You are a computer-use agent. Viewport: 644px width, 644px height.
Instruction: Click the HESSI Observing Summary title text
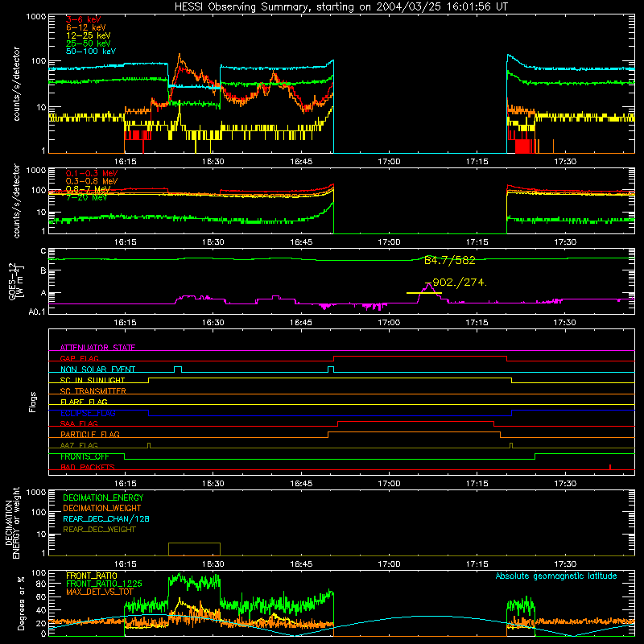341,7
